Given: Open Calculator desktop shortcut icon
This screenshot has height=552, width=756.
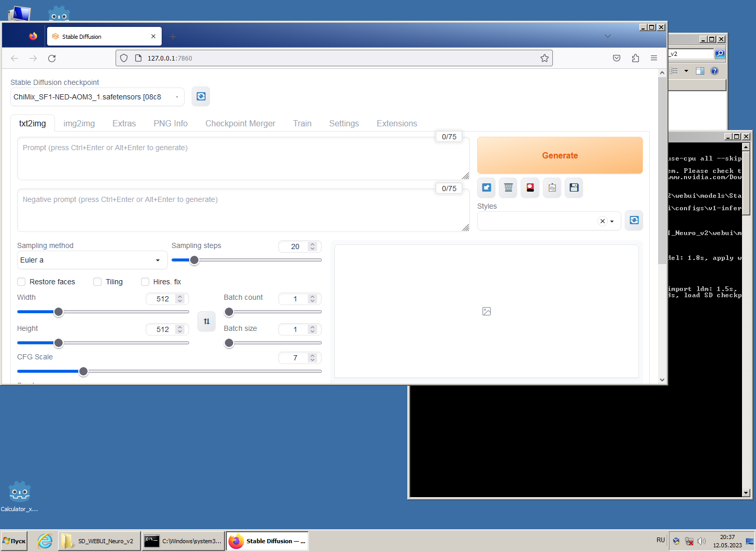Looking at the screenshot, I should (20, 497).
